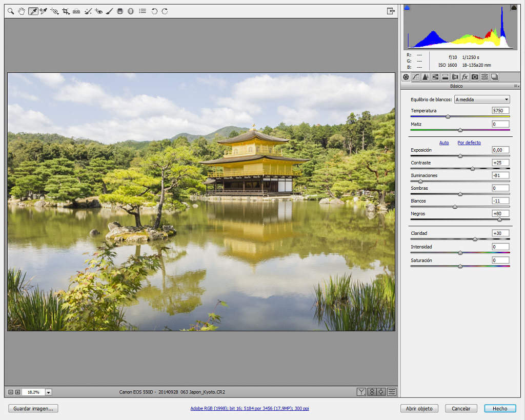This screenshot has height=420, width=525.
Task: Click the Por defecto link
Action: coord(469,143)
